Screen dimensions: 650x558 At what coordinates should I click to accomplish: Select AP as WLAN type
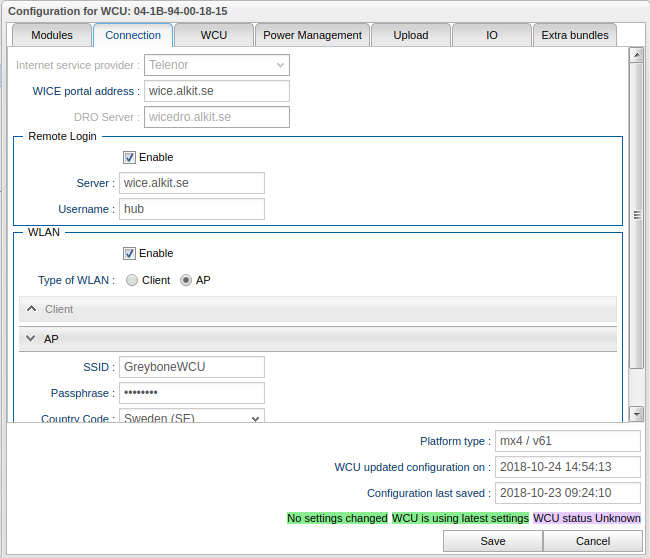[x=186, y=281]
